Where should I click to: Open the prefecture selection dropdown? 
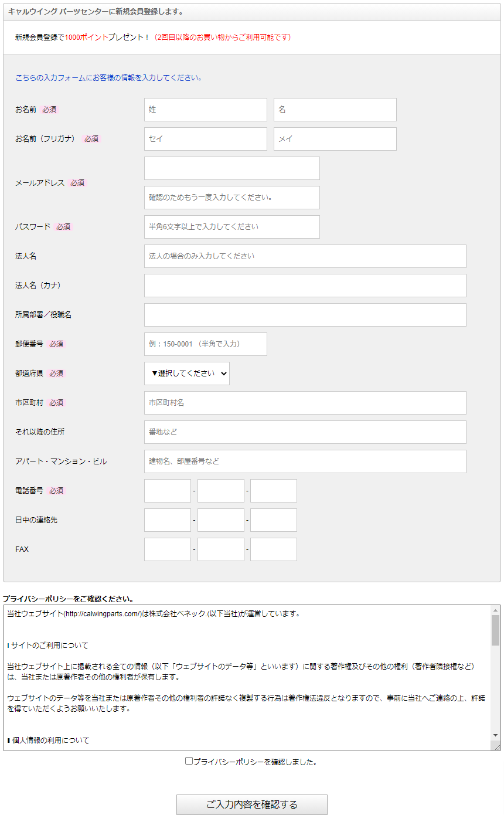pyautogui.click(x=187, y=374)
